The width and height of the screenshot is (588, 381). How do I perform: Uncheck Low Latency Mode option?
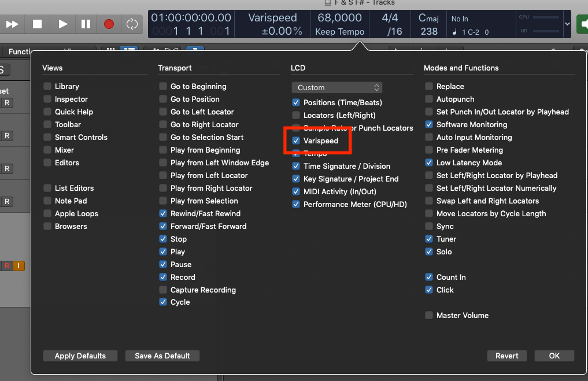(428, 163)
